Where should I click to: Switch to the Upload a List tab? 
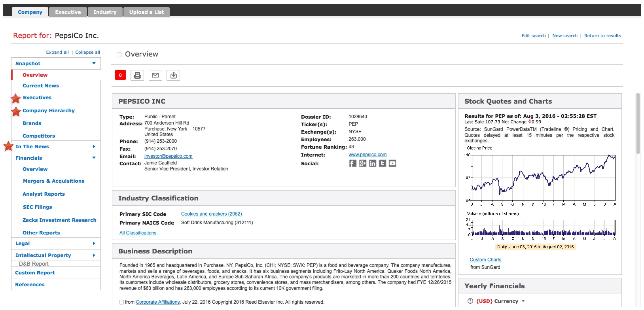pos(146,12)
